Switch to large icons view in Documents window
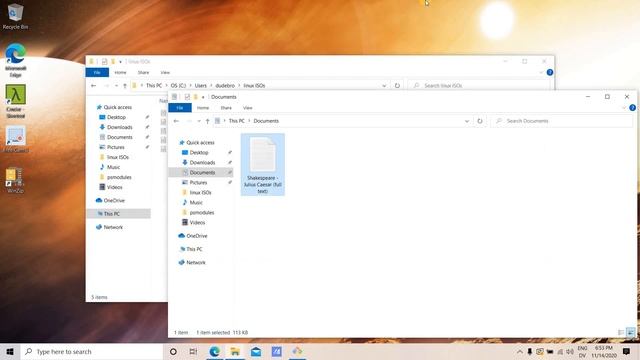 coord(631,333)
